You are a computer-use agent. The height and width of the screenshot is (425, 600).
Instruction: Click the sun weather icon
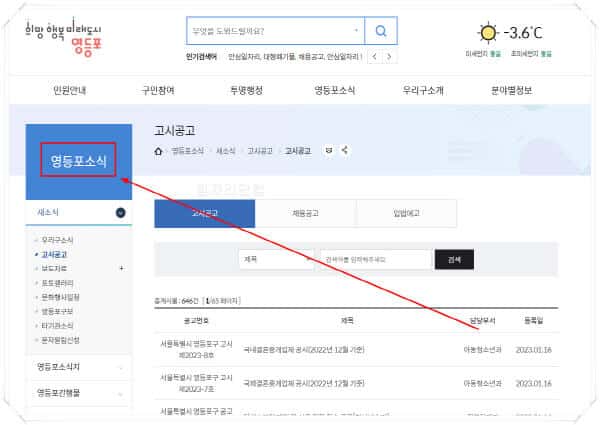coord(488,33)
